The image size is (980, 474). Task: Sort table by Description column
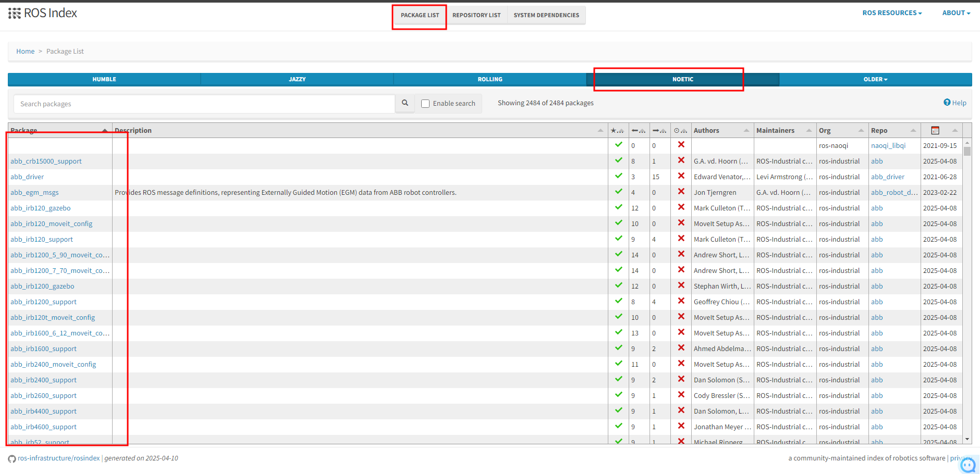(360, 130)
